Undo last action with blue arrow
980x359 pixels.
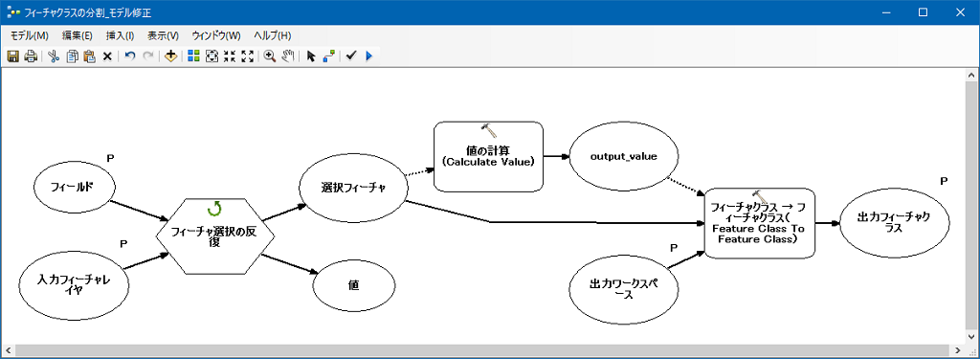130,56
